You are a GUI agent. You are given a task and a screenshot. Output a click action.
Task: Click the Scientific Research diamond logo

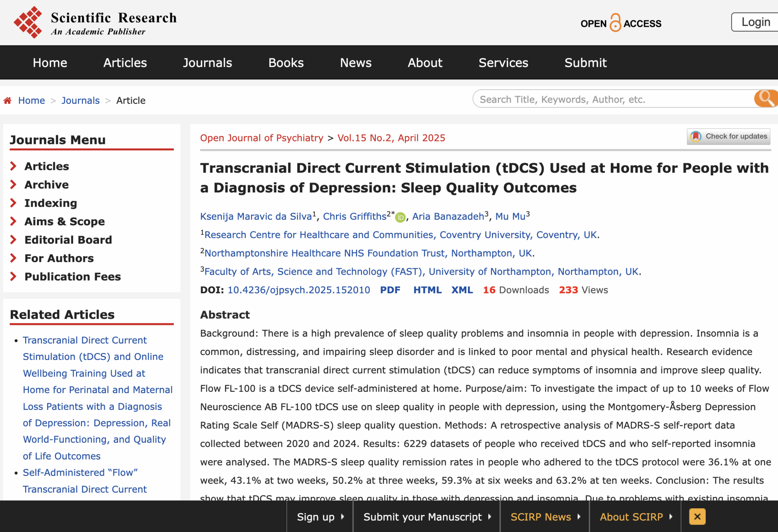pyautogui.click(x=28, y=22)
